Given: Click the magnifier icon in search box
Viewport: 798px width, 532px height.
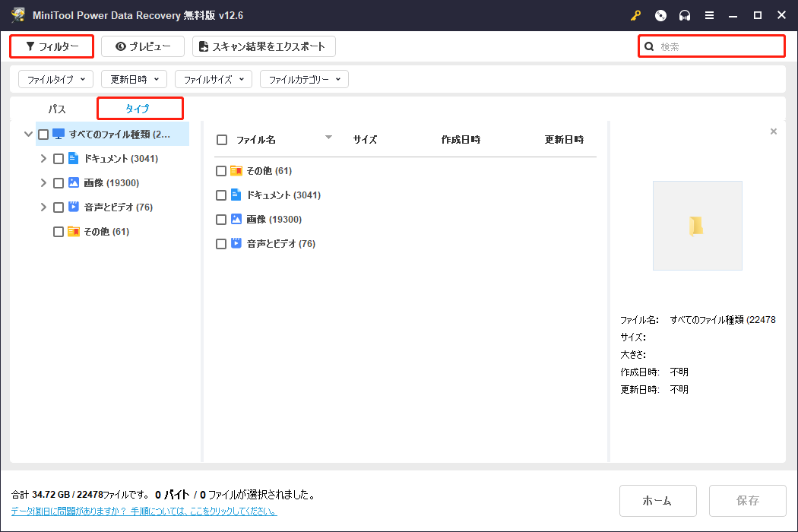Looking at the screenshot, I should click(x=649, y=46).
